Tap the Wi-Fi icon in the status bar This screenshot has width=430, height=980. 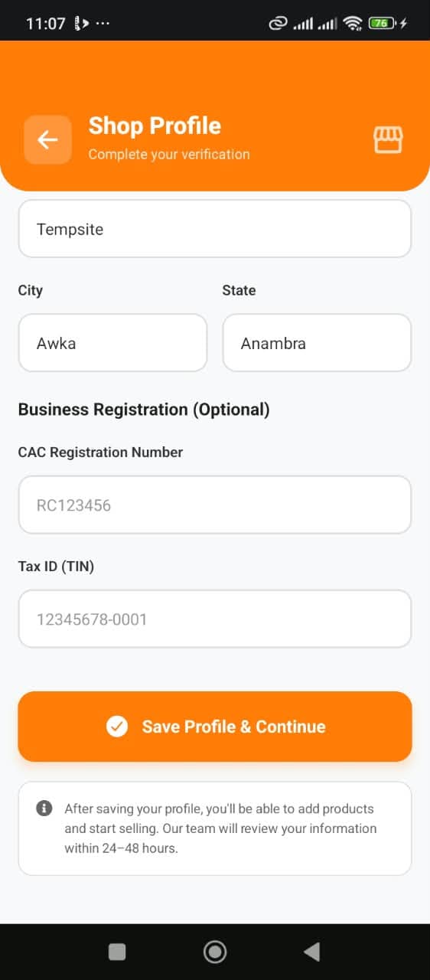pyautogui.click(x=353, y=23)
